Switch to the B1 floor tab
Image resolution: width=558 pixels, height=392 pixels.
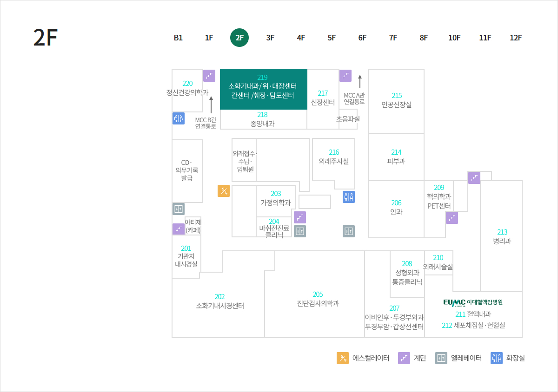click(178, 38)
